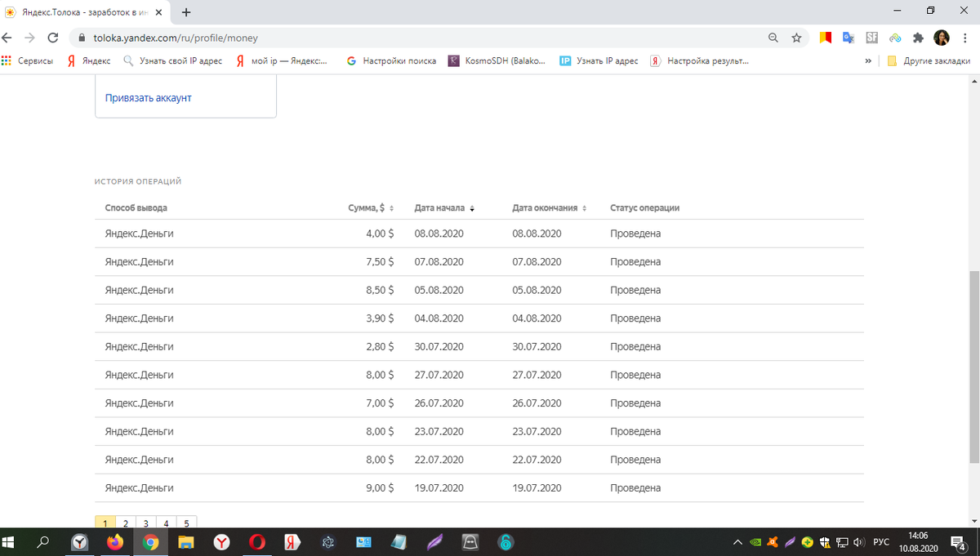Click the 9,00 $ amount cell
This screenshot has height=556, width=980.
[x=380, y=488]
